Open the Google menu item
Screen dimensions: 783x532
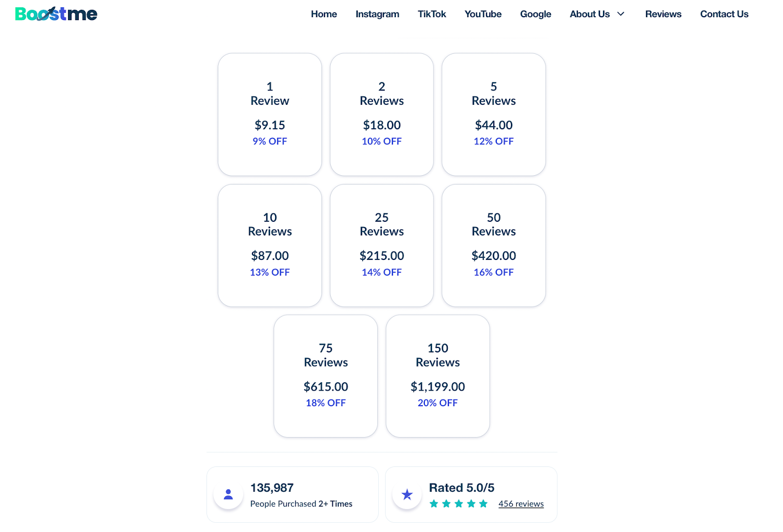click(x=535, y=14)
